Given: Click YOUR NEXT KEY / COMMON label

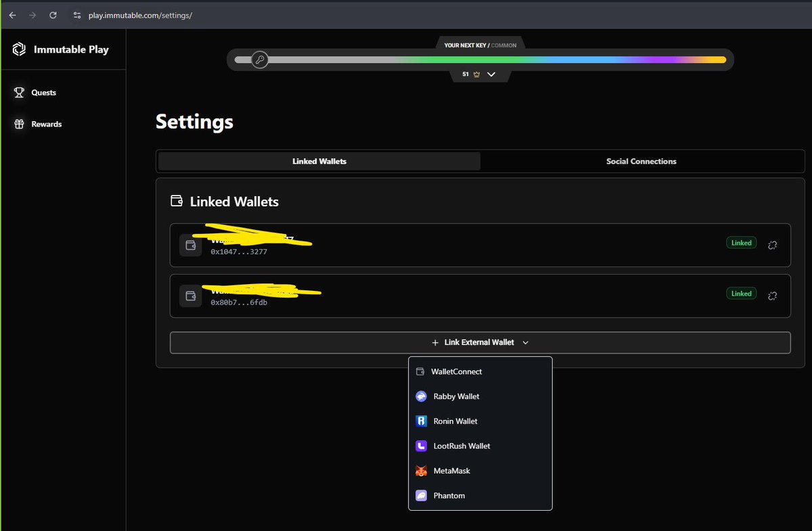Looking at the screenshot, I should coord(480,45).
